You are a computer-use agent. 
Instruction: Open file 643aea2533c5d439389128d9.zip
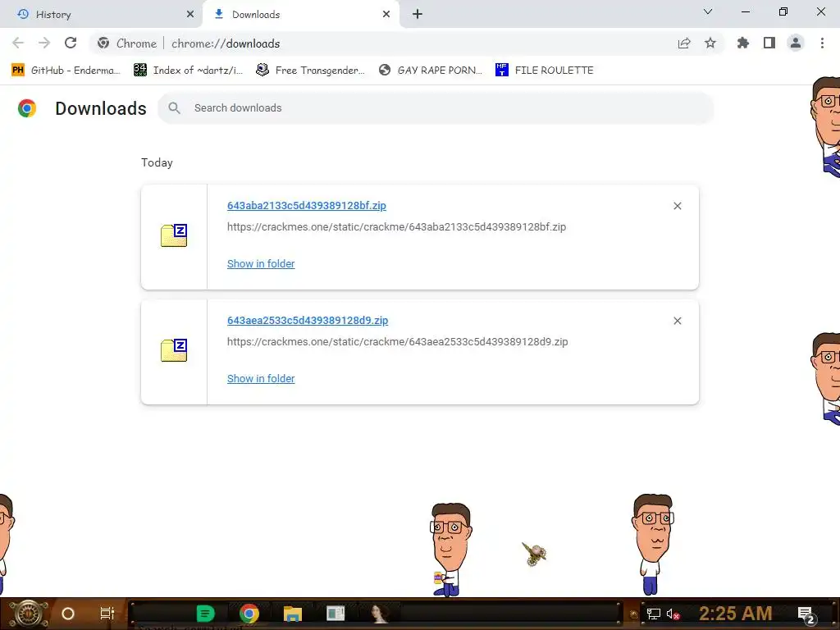coord(308,321)
